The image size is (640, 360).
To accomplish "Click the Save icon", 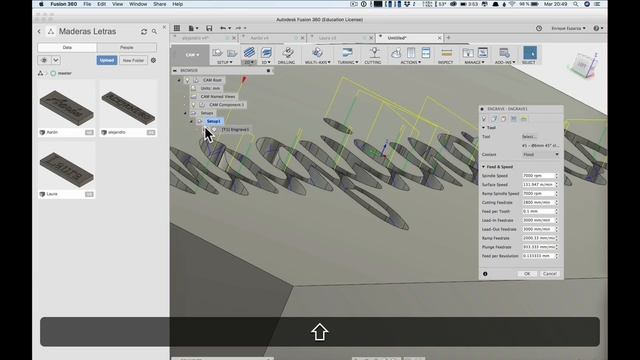I will pyautogui.click(x=209, y=28).
